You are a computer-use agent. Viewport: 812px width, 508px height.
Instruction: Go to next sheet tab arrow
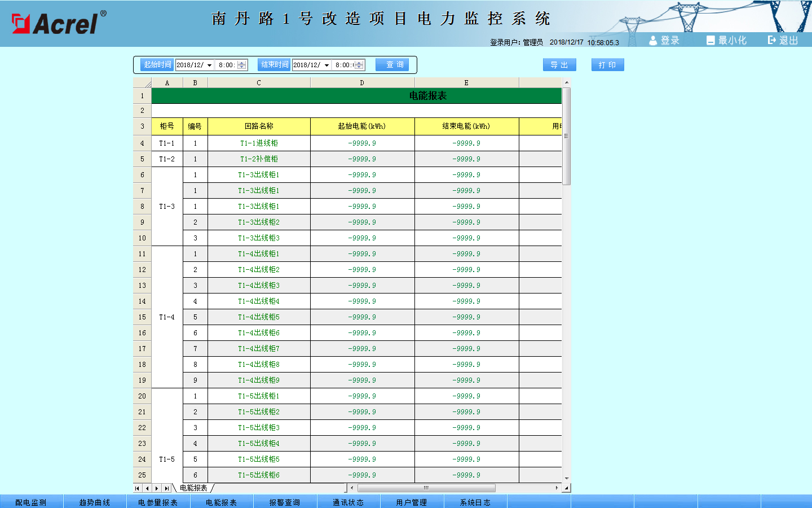click(x=157, y=488)
